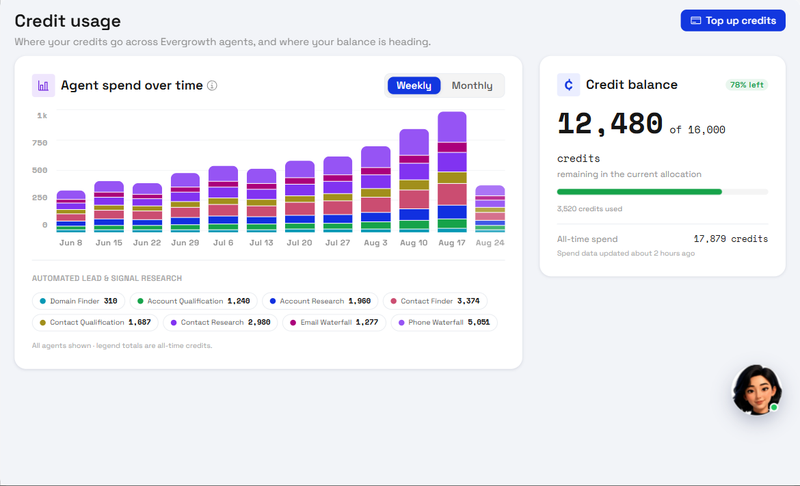Image resolution: width=800 pixels, height=486 pixels.
Task: Toggle the Contact Finder legend chip
Action: click(x=435, y=301)
